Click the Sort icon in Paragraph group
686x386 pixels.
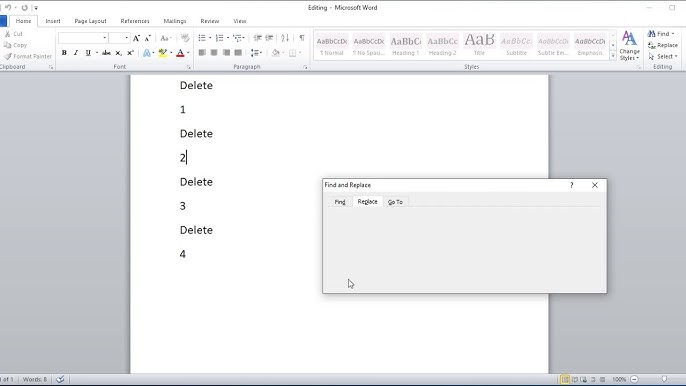[x=285, y=38]
